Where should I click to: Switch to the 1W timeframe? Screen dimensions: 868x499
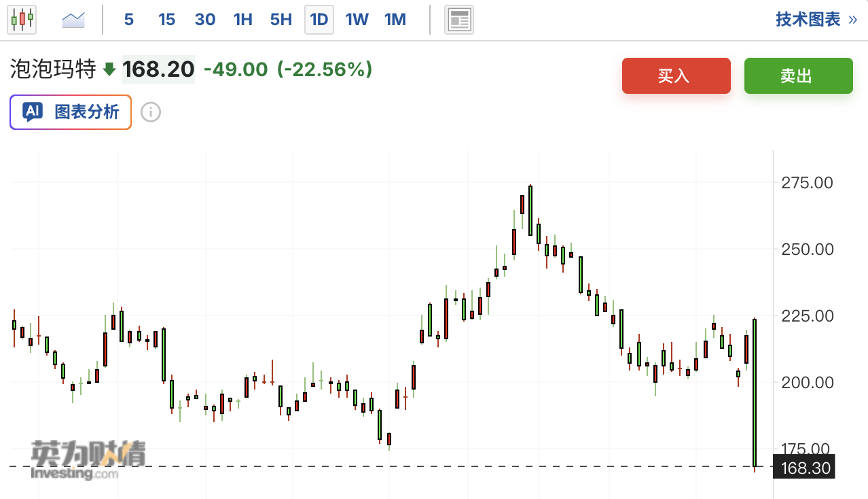[x=357, y=20]
